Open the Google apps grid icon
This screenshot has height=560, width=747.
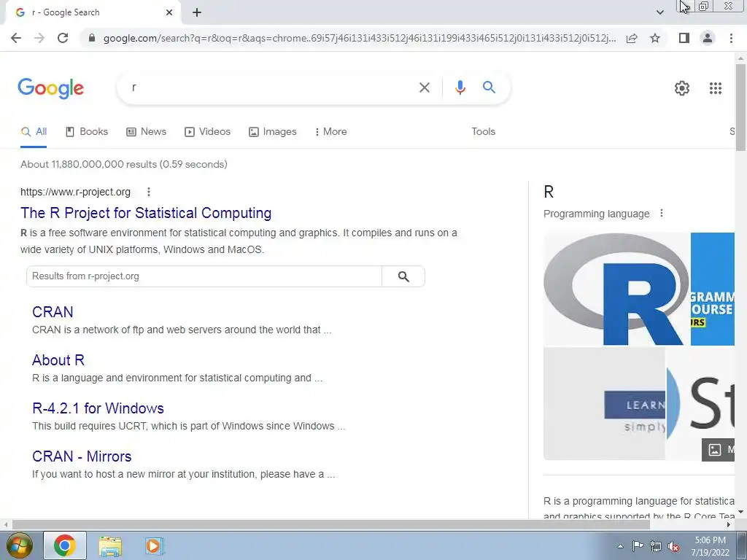tap(716, 88)
